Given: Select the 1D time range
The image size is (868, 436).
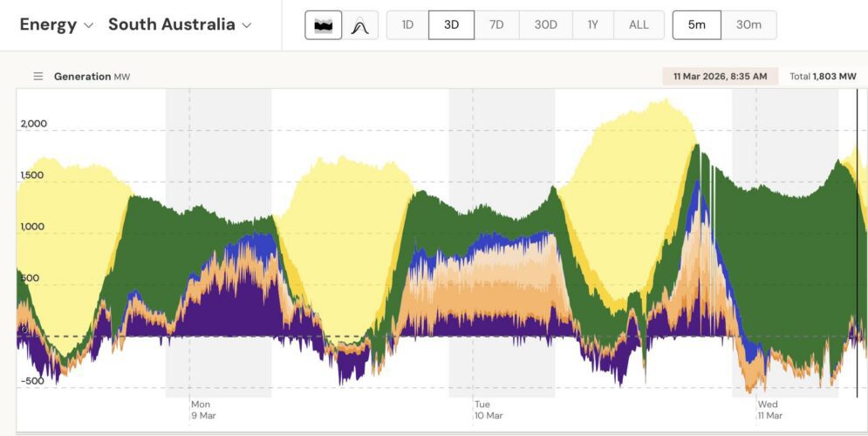Looking at the screenshot, I should (407, 25).
